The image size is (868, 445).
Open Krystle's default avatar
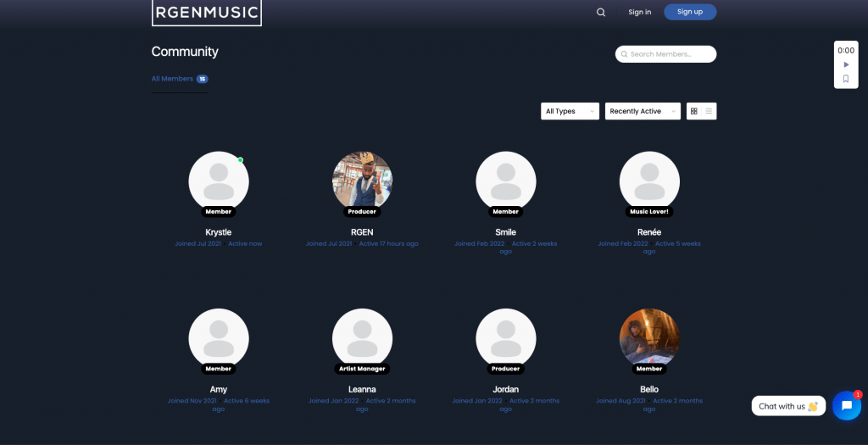click(x=219, y=181)
